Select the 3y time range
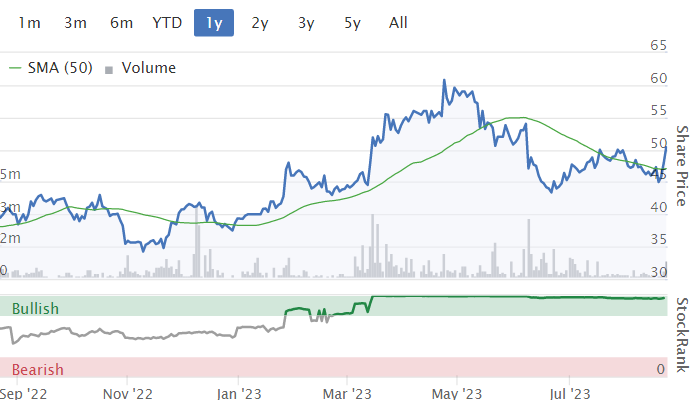Image resolution: width=698 pixels, height=400 pixels. pos(306,22)
